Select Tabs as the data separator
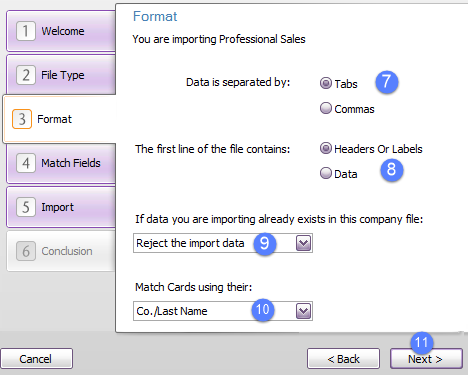This screenshot has height=375, width=468. 326,83
